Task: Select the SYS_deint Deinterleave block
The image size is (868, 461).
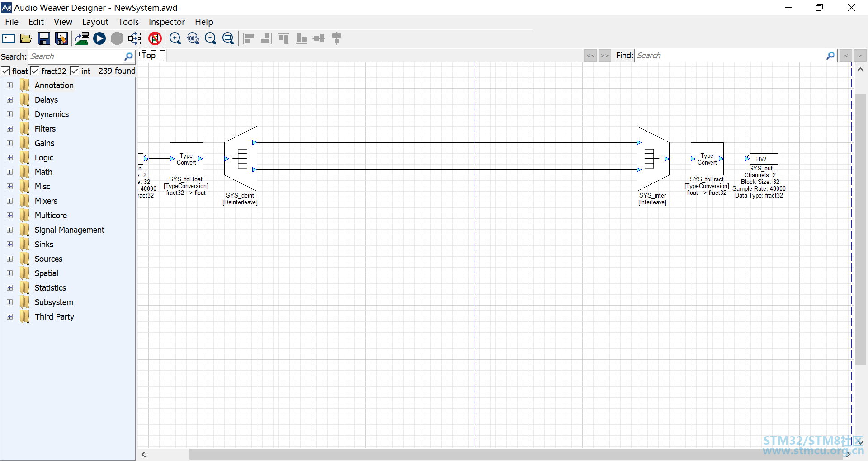Action: coord(241,159)
